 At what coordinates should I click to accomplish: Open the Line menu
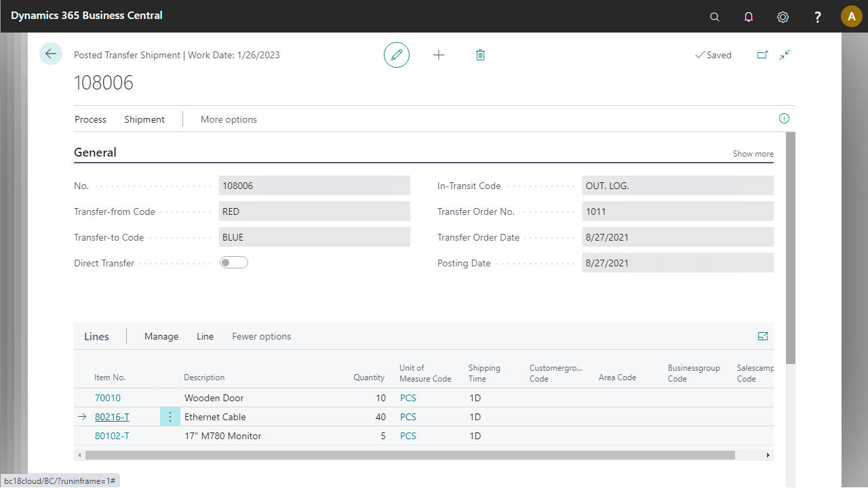click(205, 336)
